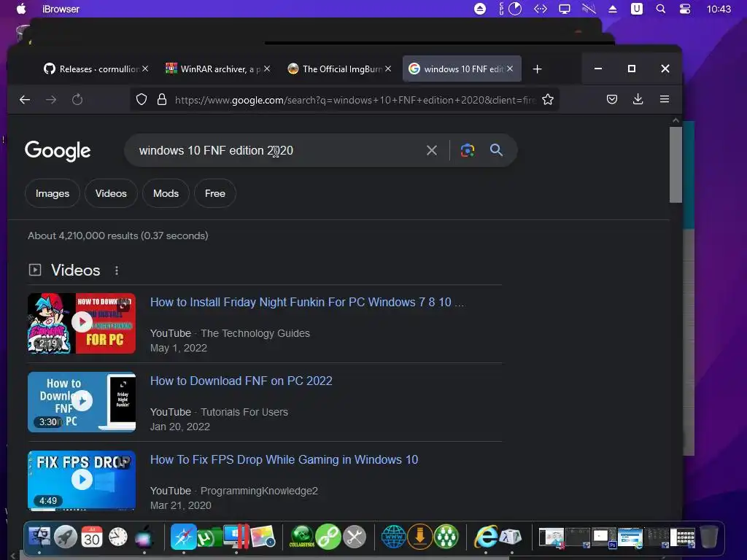Viewport: 747px width, 560px height.
Task: Open How To Fix FPS Drop link
Action: pos(284,459)
